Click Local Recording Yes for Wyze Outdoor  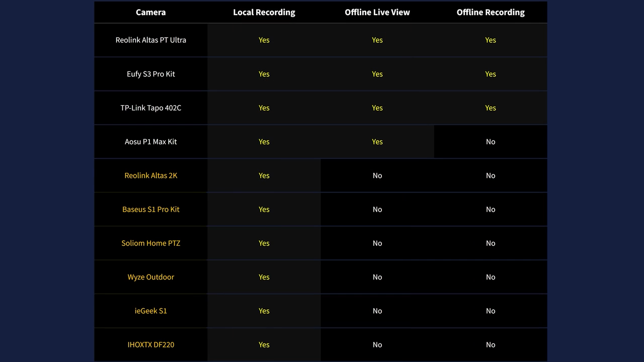tap(264, 277)
